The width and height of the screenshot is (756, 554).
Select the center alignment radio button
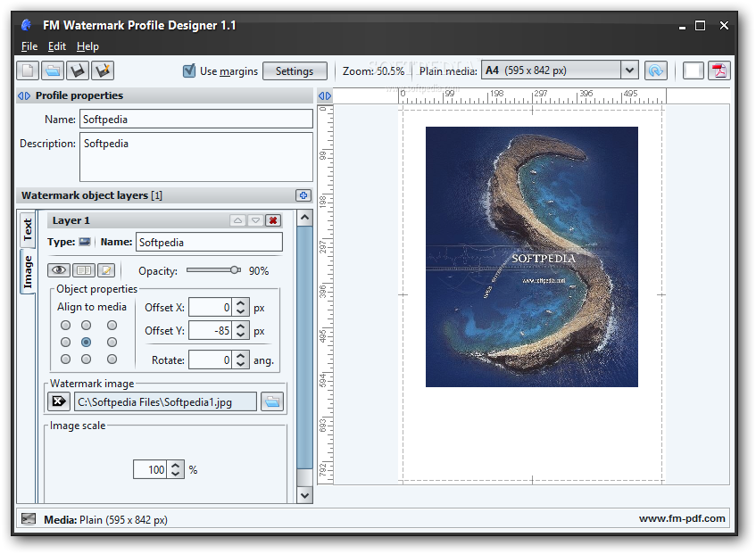pyautogui.click(x=87, y=342)
